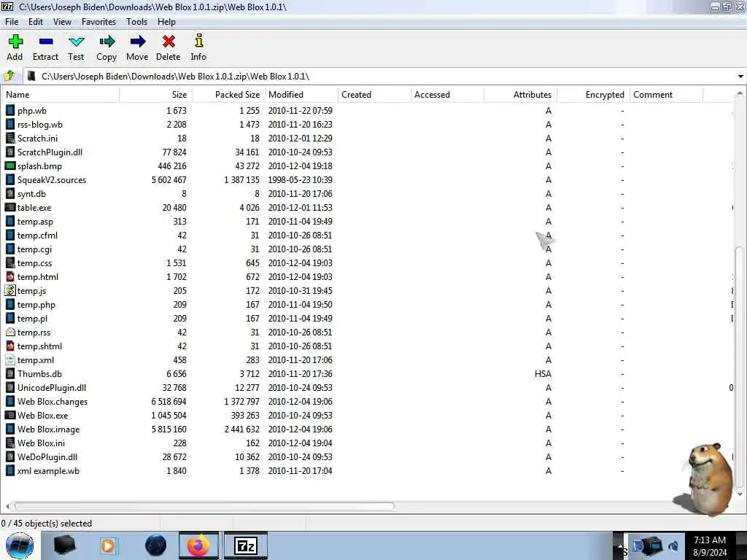Sort by the Attributes column header

(520, 94)
